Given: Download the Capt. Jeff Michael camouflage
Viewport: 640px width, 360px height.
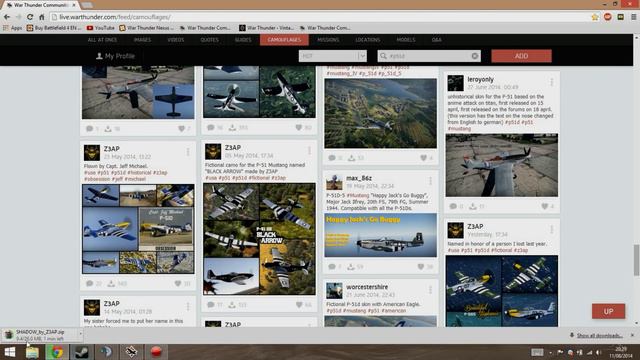Looking at the screenshot, I should pyautogui.click(x=111, y=283).
